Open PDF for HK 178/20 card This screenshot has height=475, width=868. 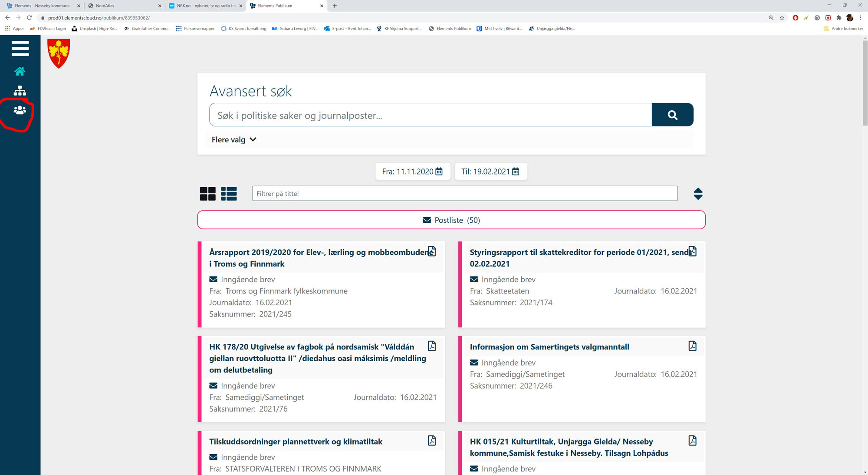coord(432,346)
